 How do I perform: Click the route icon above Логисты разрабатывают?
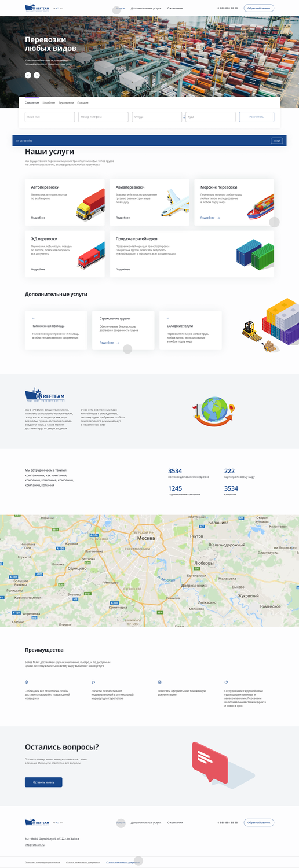pos(93,682)
